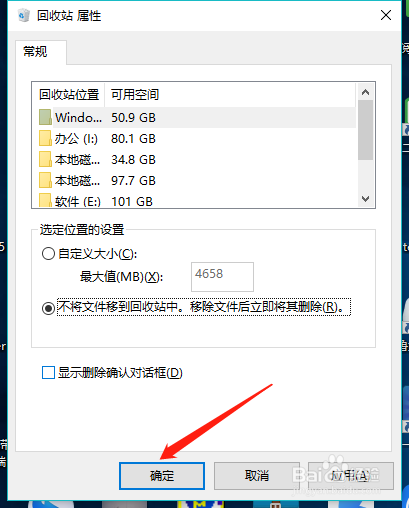Click the 97.7 GB local disk folder icon
409x508 pixels.
click(45, 180)
